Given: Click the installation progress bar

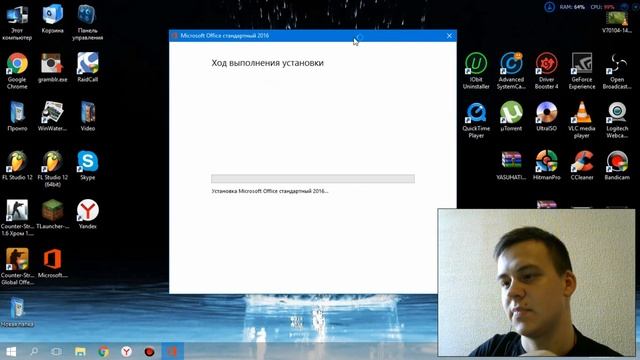Looking at the screenshot, I should (x=313, y=178).
